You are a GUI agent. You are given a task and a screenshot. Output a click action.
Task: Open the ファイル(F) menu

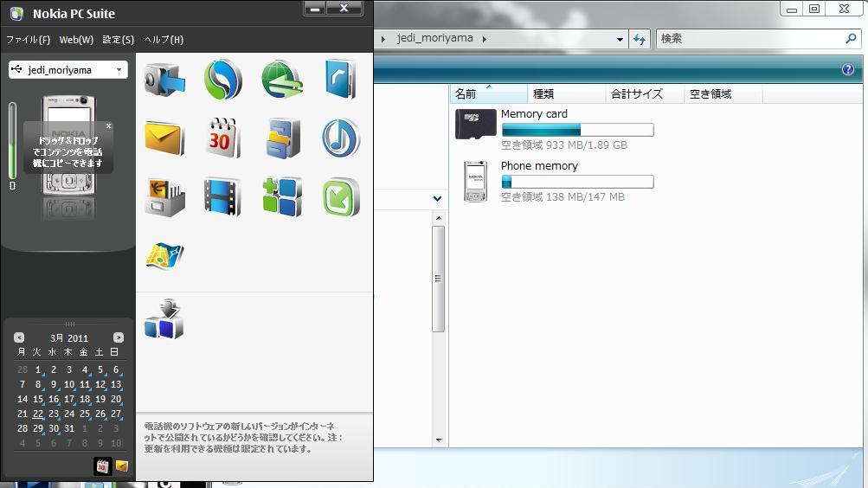[29, 40]
